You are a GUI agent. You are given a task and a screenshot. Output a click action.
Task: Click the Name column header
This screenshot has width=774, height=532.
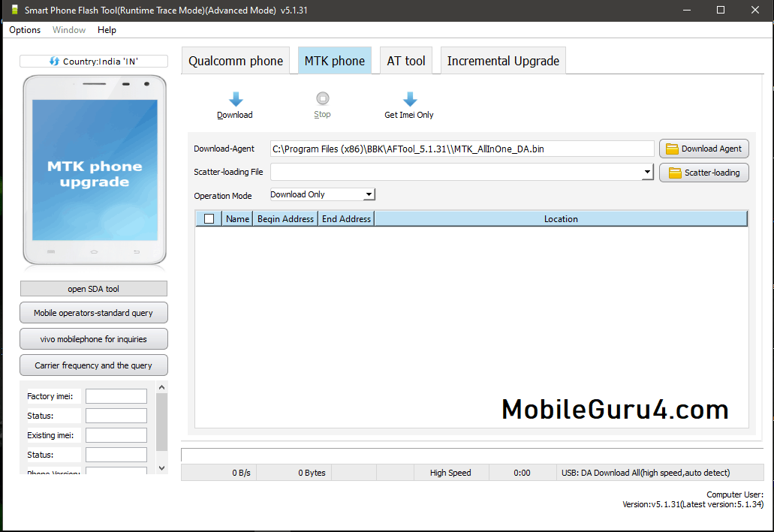237,218
